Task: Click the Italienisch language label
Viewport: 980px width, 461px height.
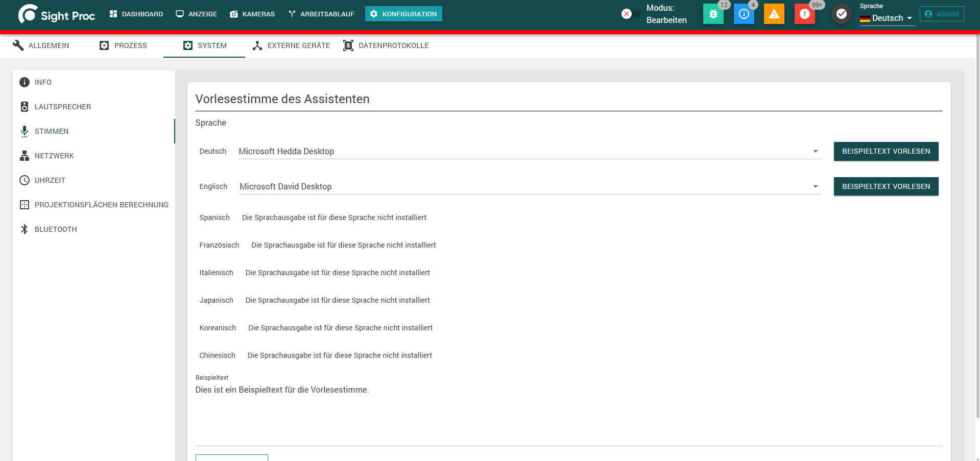Action: 216,273
